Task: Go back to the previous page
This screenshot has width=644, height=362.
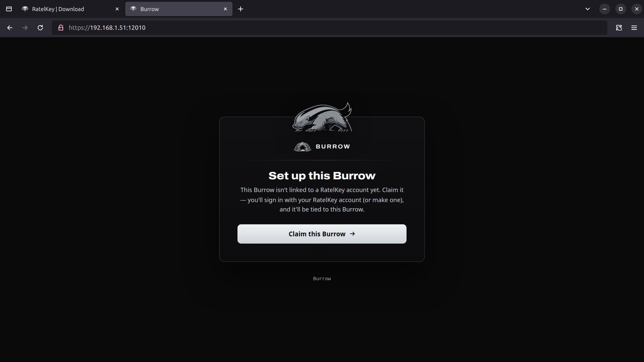Action: [10, 28]
